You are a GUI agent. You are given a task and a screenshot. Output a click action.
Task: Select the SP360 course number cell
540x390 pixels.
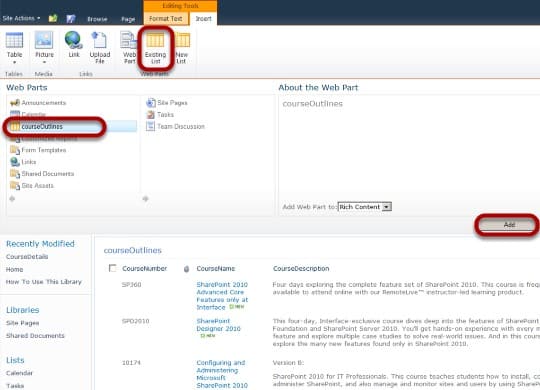pos(131,285)
